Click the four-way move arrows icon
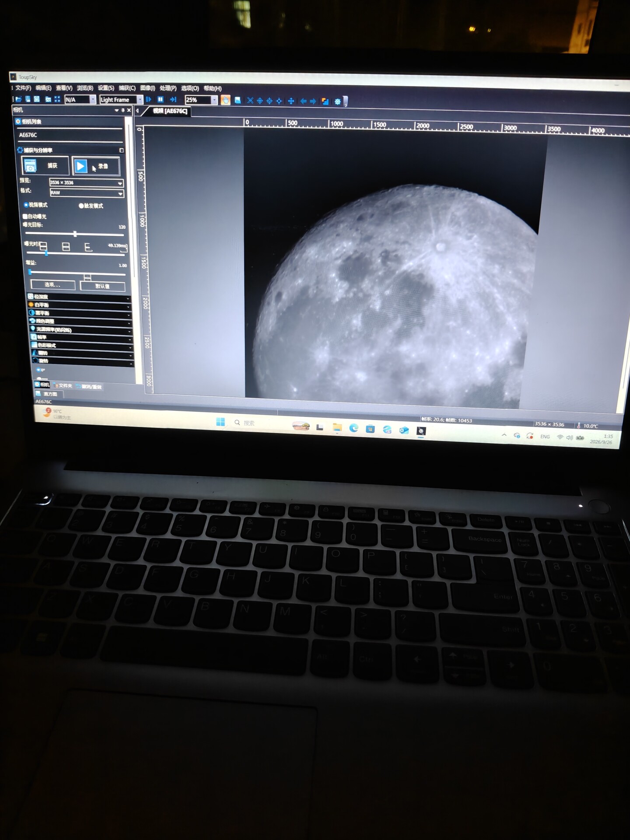The width and height of the screenshot is (630, 840). coord(291,101)
